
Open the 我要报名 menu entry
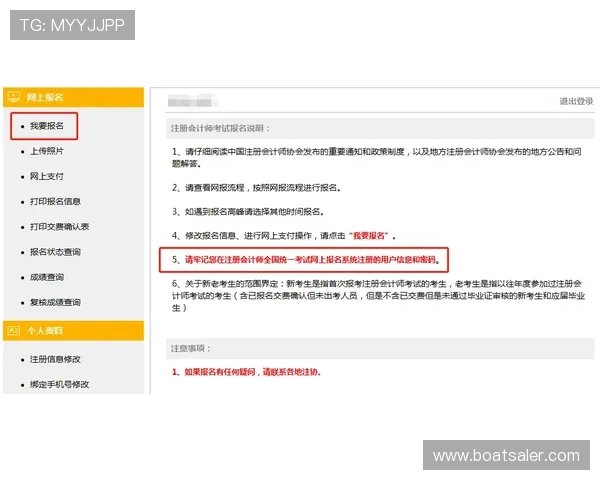click(47, 126)
